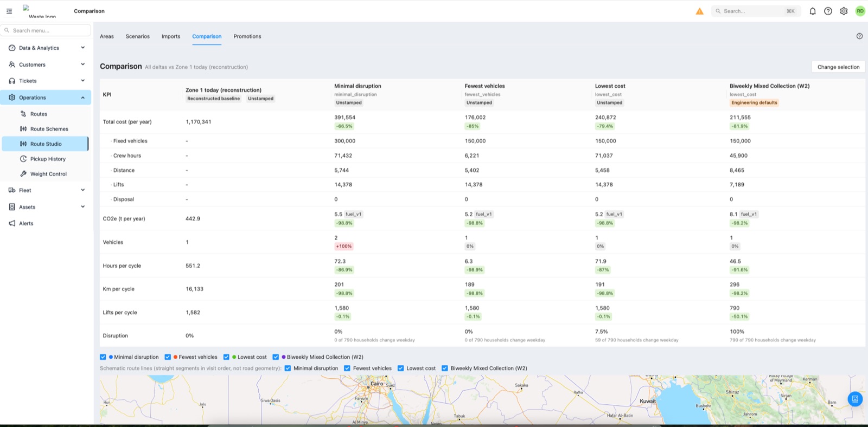
Task: Open the help question mark icon in header
Action: click(828, 11)
